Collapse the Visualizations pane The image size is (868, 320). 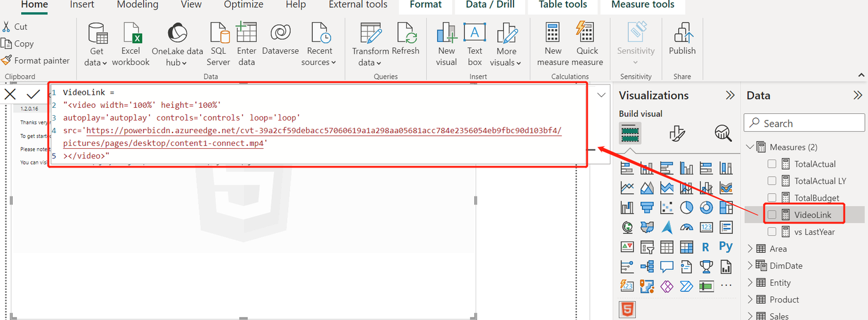coord(729,95)
